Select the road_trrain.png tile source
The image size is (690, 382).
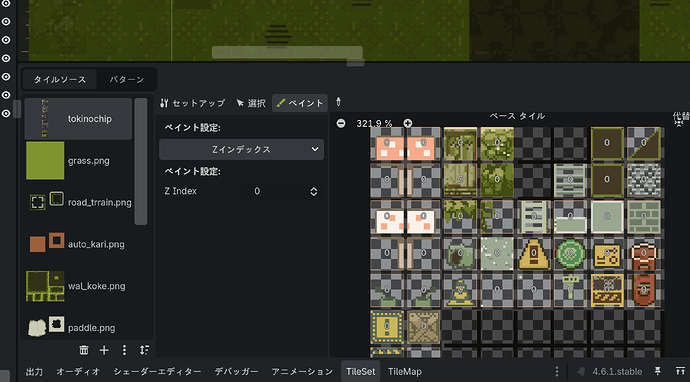pyautogui.click(x=78, y=202)
